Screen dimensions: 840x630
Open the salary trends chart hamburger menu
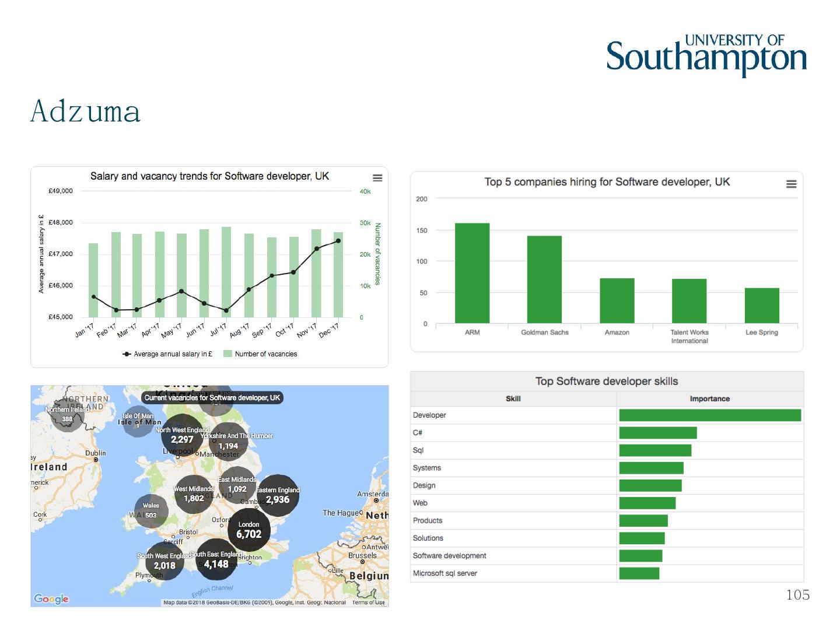coord(377,178)
